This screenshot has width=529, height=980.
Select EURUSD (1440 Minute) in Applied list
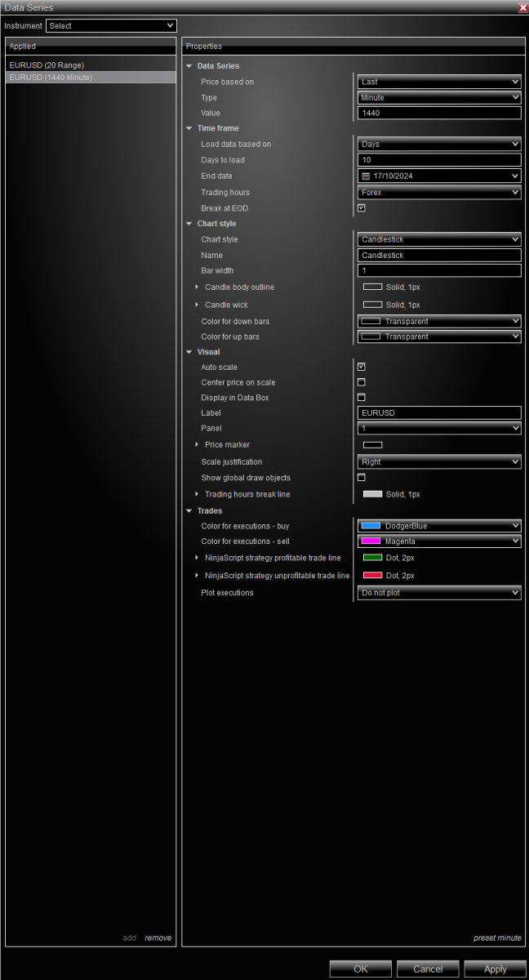click(x=91, y=77)
